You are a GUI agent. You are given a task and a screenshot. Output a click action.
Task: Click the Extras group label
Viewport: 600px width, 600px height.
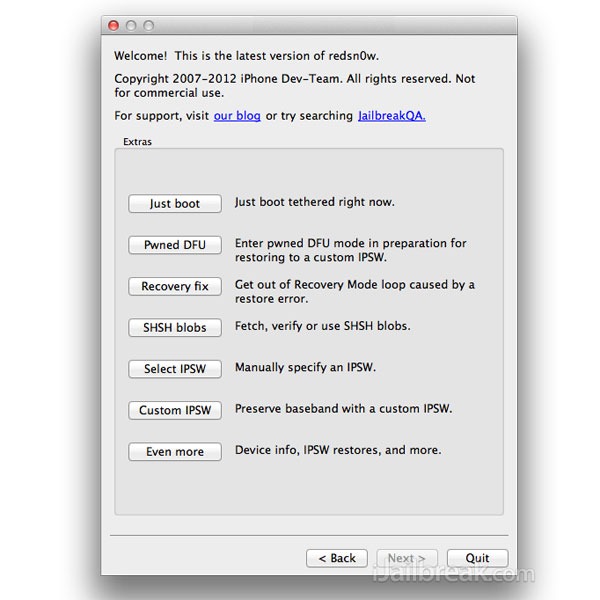(137, 142)
